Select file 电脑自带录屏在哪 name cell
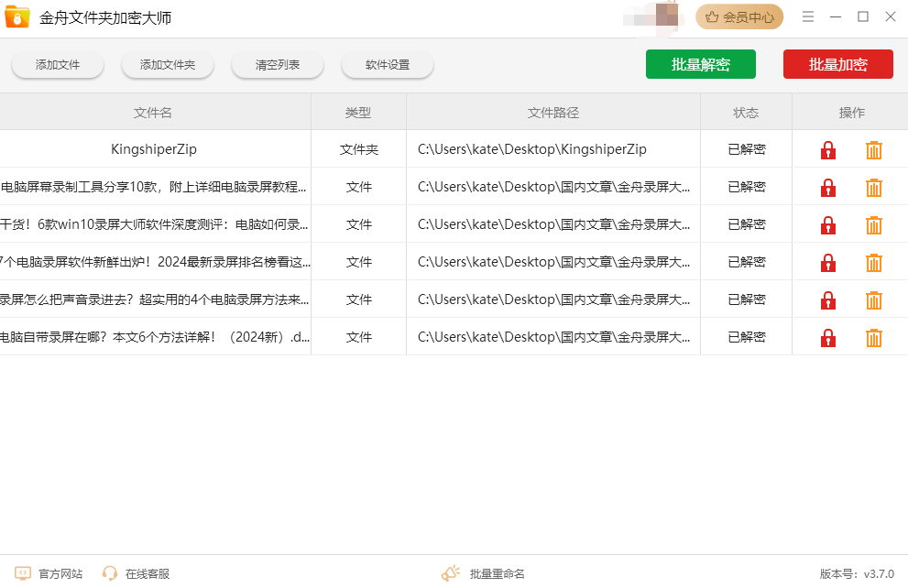Viewport: 908px width, 588px height. coord(154,337)
